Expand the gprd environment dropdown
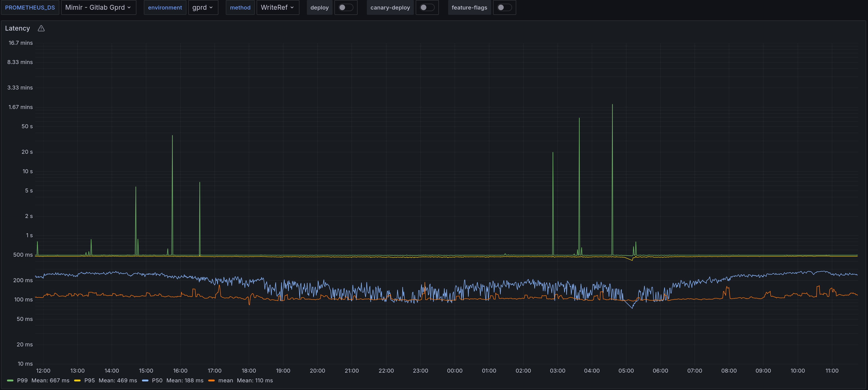Viewport: 868px width, 390px height. coord(203,7)
